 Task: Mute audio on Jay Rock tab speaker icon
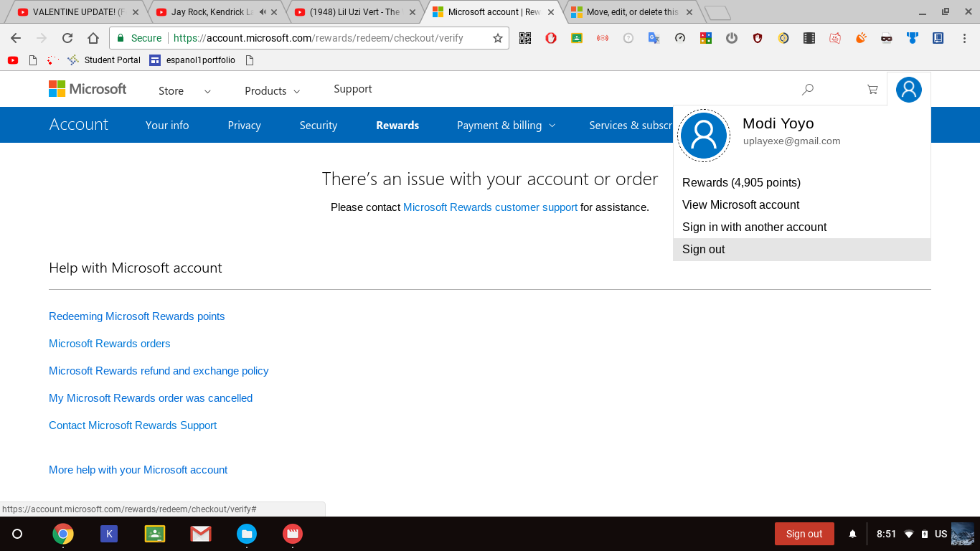263,12
